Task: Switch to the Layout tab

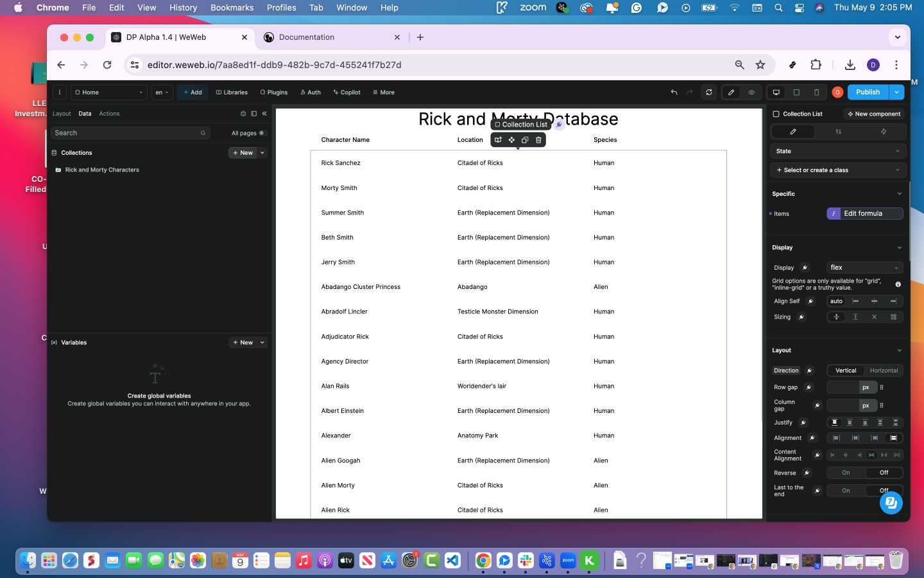Action: click(62, 114)
